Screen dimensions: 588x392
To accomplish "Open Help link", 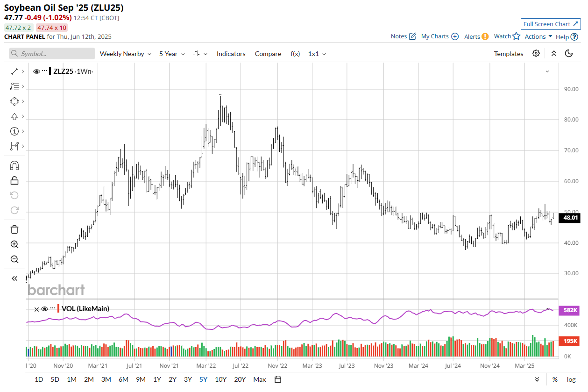I will click(x=567, y=36).
